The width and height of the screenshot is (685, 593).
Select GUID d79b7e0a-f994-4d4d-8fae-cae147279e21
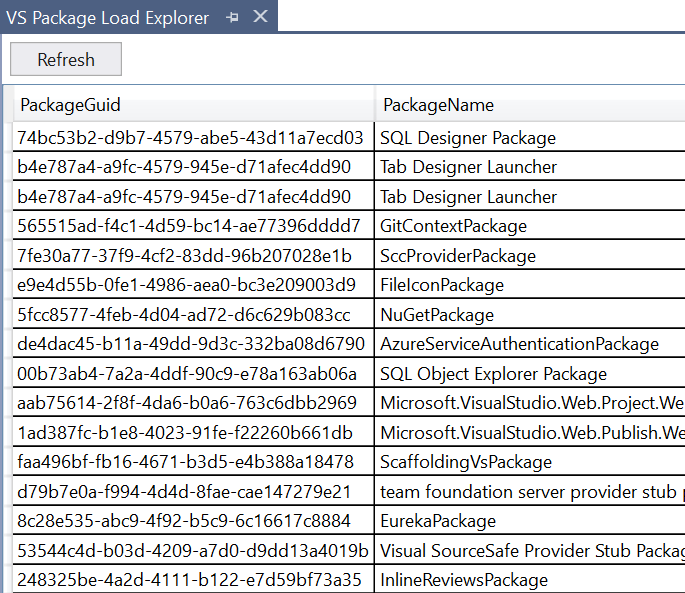pos(194,492)
